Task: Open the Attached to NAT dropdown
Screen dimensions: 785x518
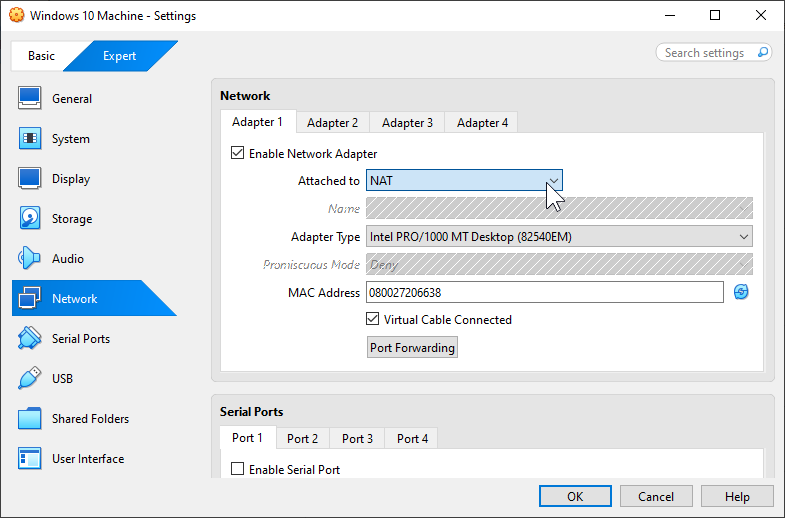Action: click(464, 180)
